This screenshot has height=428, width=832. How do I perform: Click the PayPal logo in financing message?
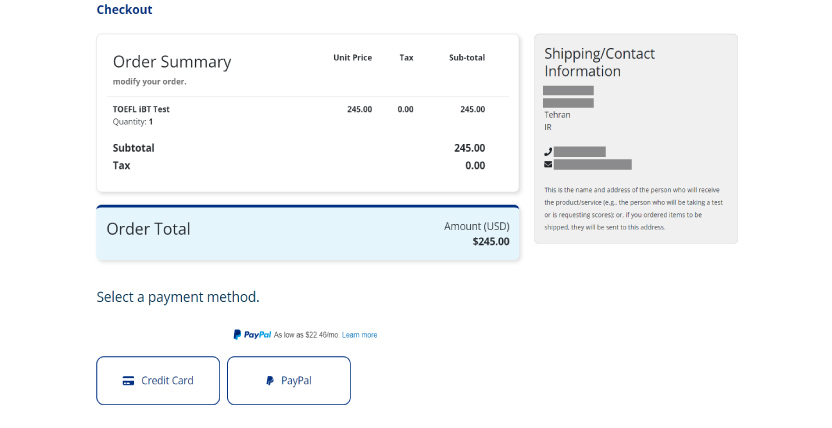click(252, 335)
